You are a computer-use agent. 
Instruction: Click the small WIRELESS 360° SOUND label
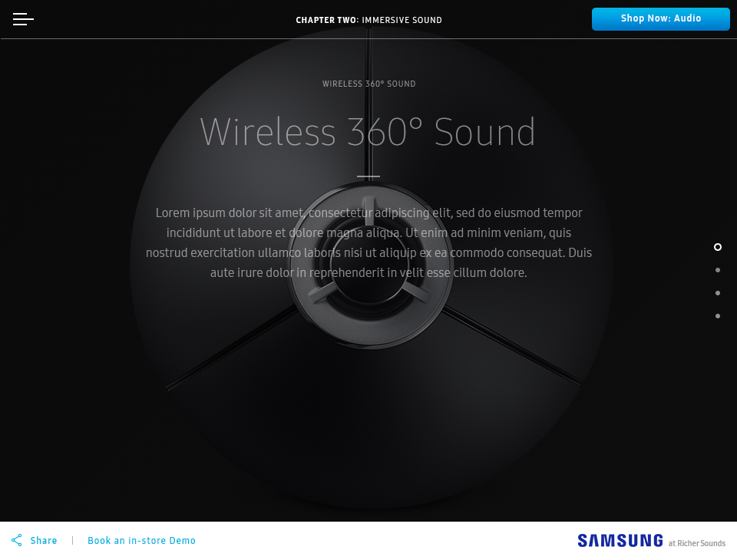click(x=369, y=84)
